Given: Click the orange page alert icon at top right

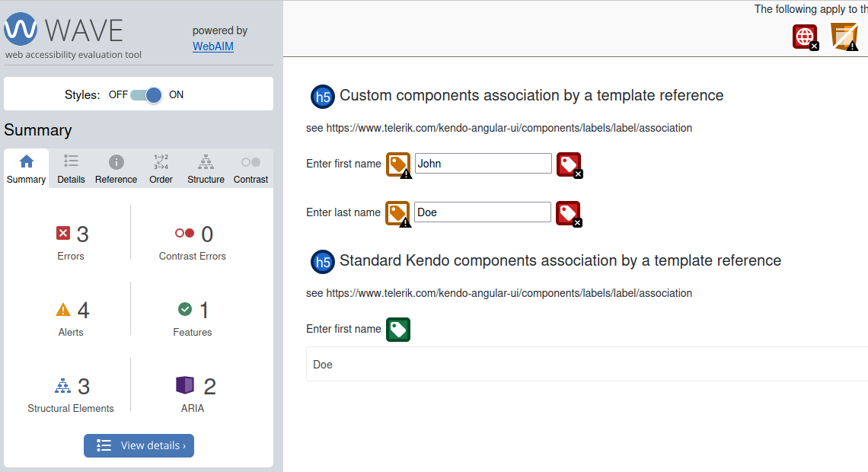Looking at the screenshot, I should (x=844, y=37).
